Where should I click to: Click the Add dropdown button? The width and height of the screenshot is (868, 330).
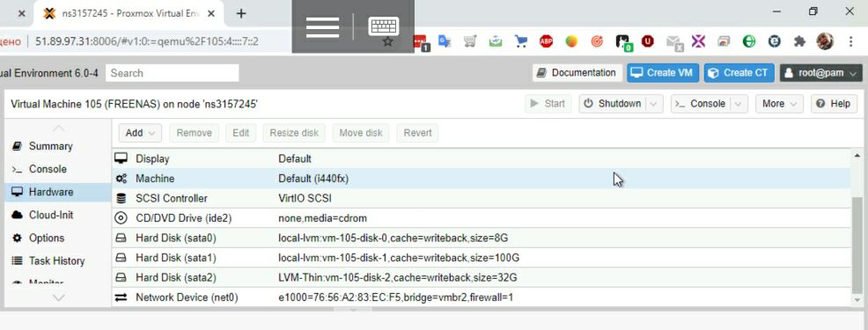(141, 133)
